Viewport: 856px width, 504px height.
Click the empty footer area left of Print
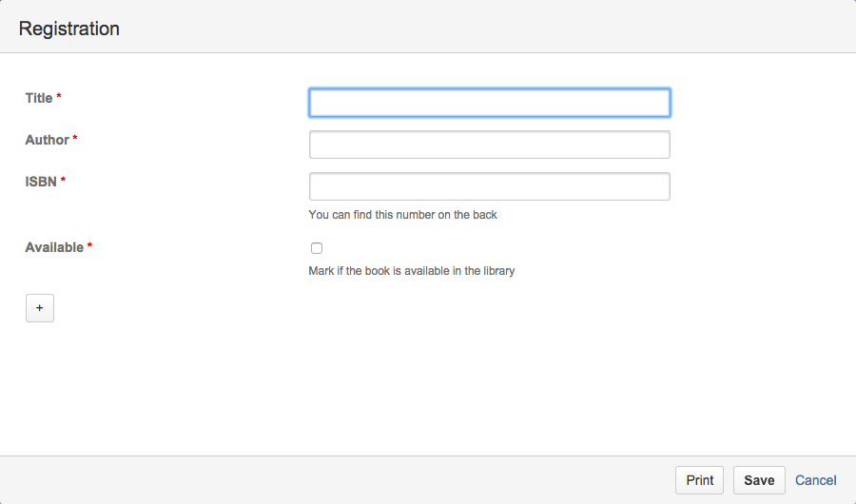click(333, 480)
